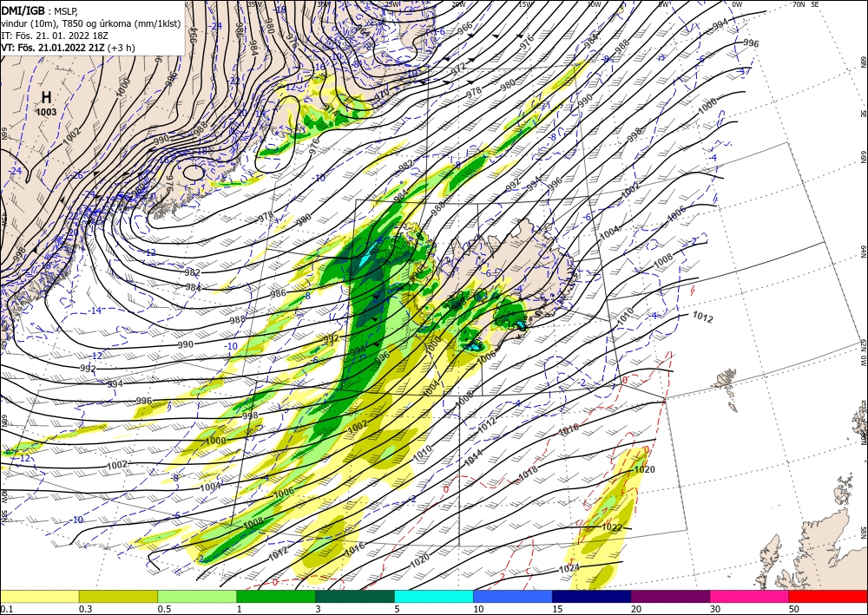Click the legend value '50'

[794, 608]
